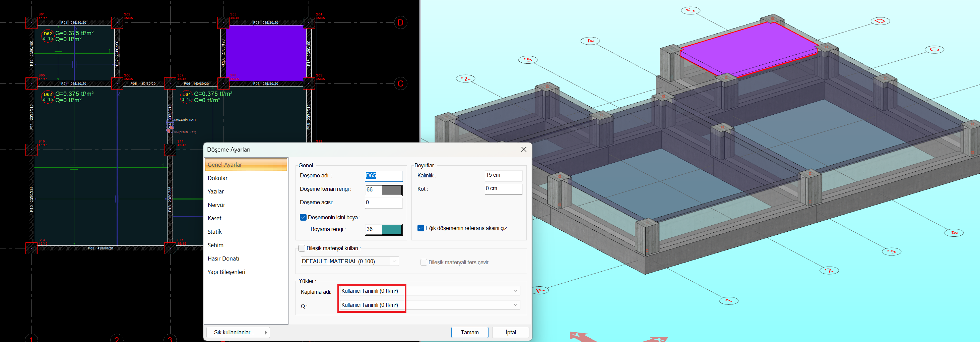
Task: Select the axis C bubble in plan view
Action: point(400,83)
